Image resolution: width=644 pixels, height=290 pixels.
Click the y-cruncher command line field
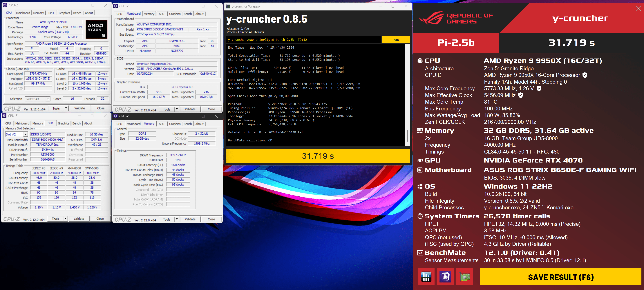pos(303,40)
